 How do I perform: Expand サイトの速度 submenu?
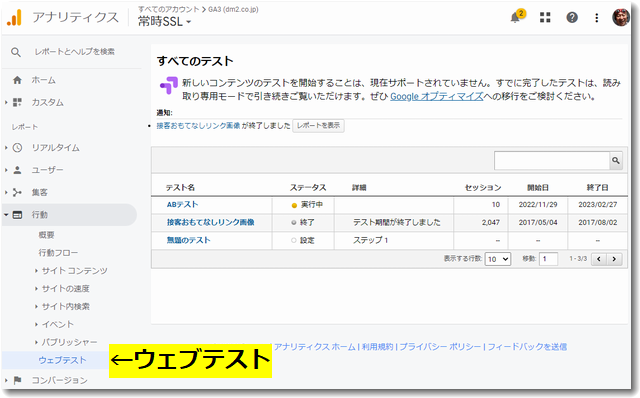point(36,289)
